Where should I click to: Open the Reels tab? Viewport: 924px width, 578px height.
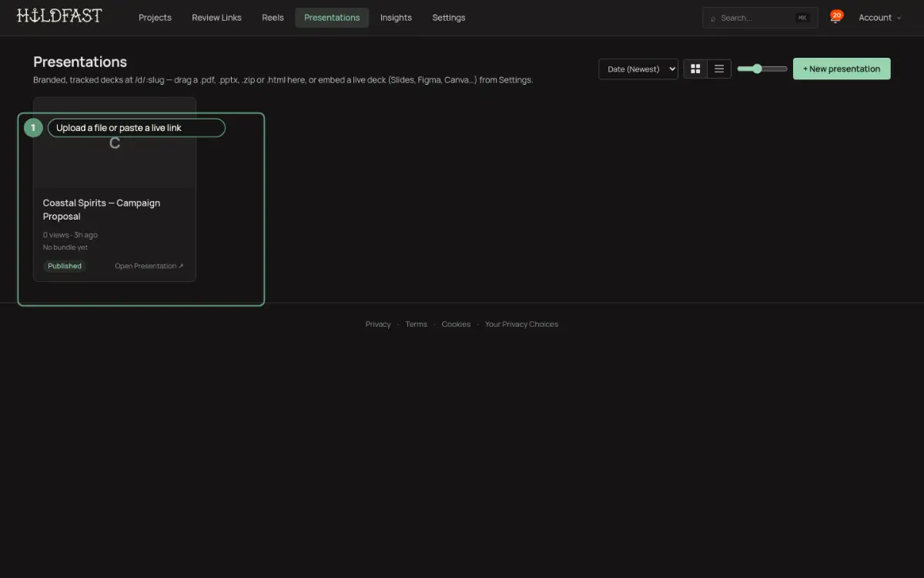tap(273, 18)
